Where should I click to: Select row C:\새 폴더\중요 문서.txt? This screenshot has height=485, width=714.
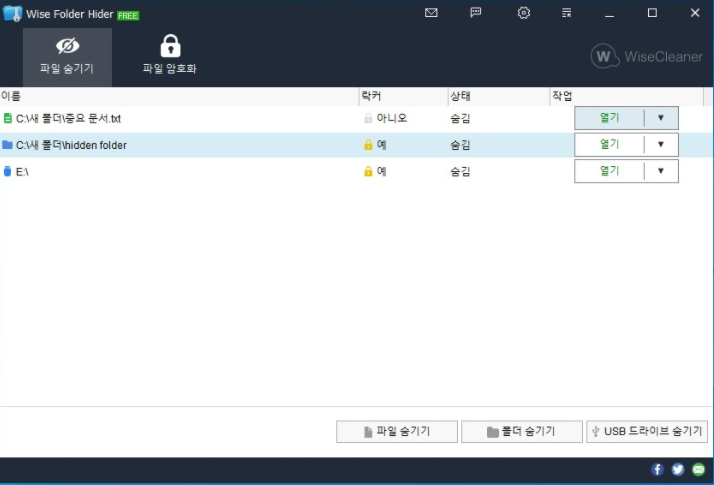point(357,118)
